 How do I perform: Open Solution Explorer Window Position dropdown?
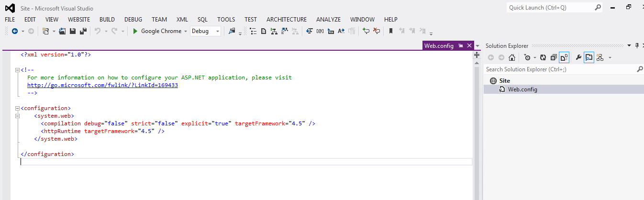(629, 46)
